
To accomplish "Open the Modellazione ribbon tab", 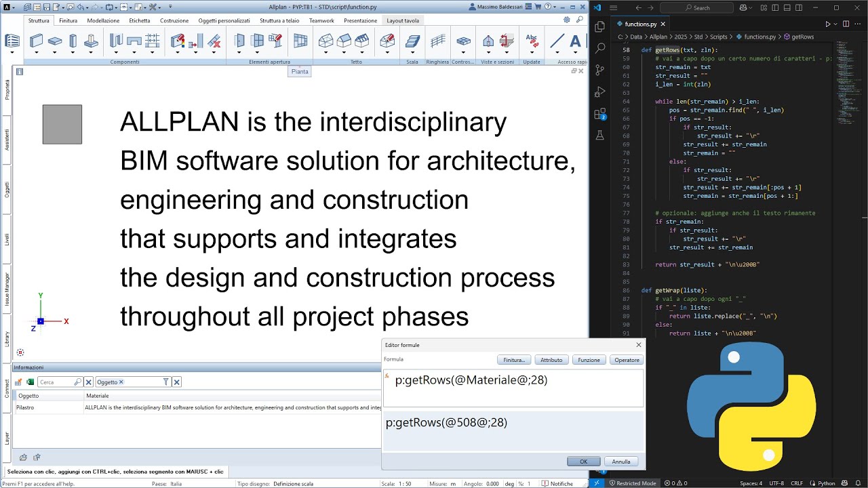I will [x=103, y=20].
